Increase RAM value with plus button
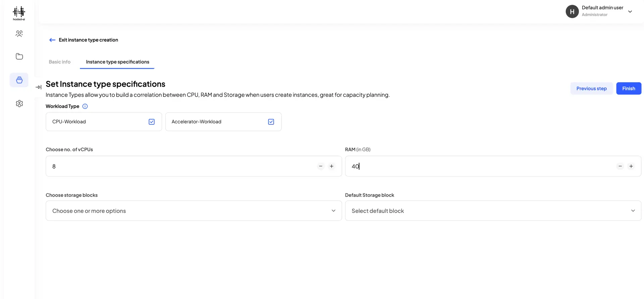Viewport: 644px width, 299px height. tap(631, 166)
